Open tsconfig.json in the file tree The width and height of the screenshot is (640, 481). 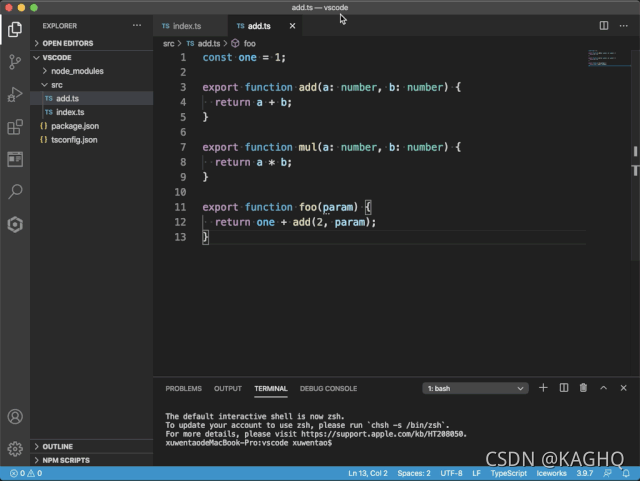point(92,140)
